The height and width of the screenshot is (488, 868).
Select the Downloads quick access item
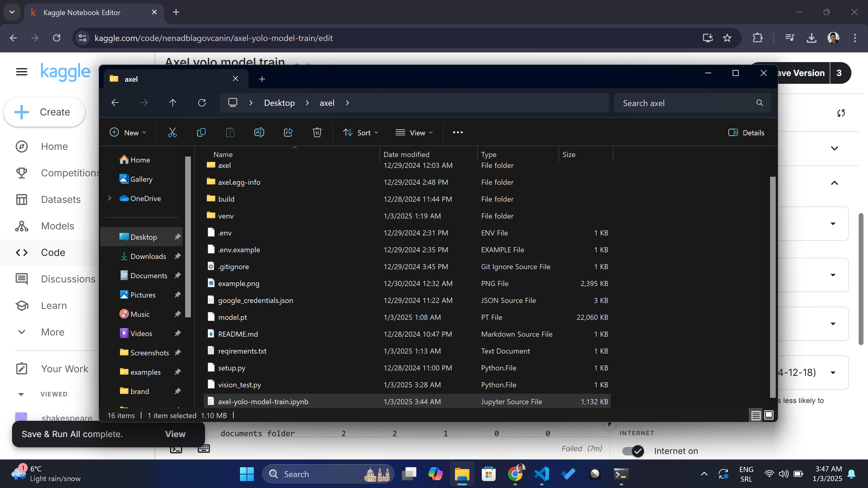pos(148,256)
